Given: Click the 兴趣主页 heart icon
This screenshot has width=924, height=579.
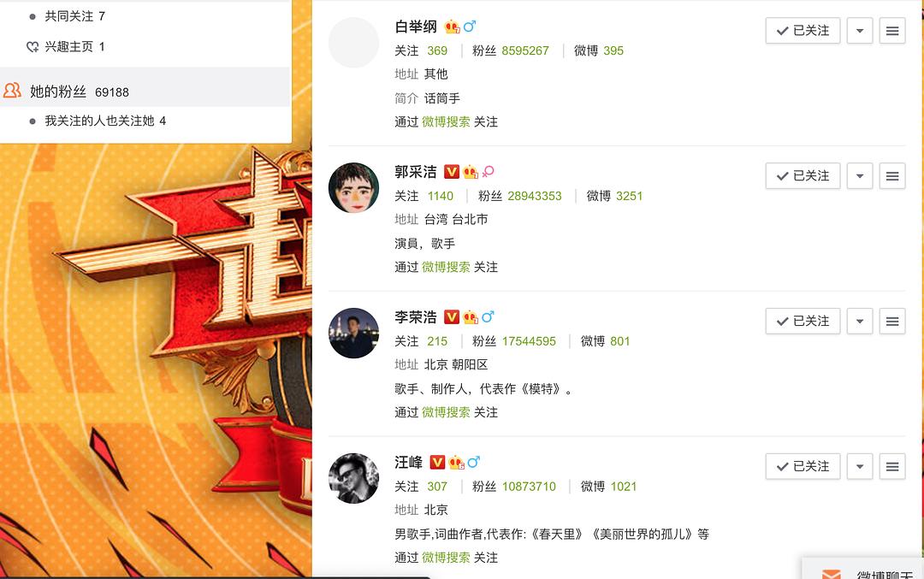Looking at the screenshot, I should [33, 46].
